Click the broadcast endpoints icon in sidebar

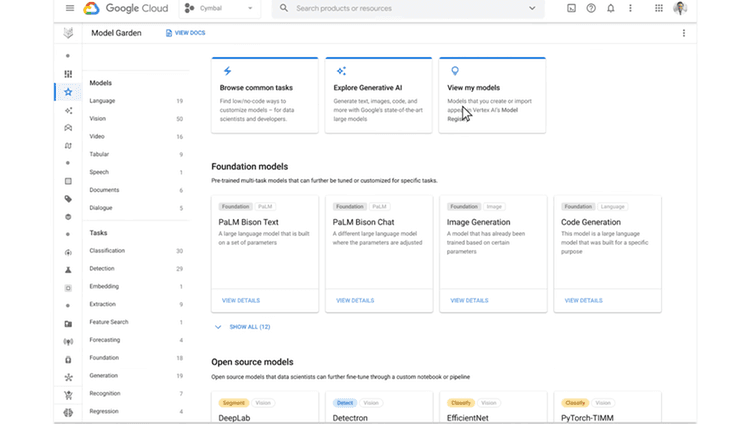68,342
